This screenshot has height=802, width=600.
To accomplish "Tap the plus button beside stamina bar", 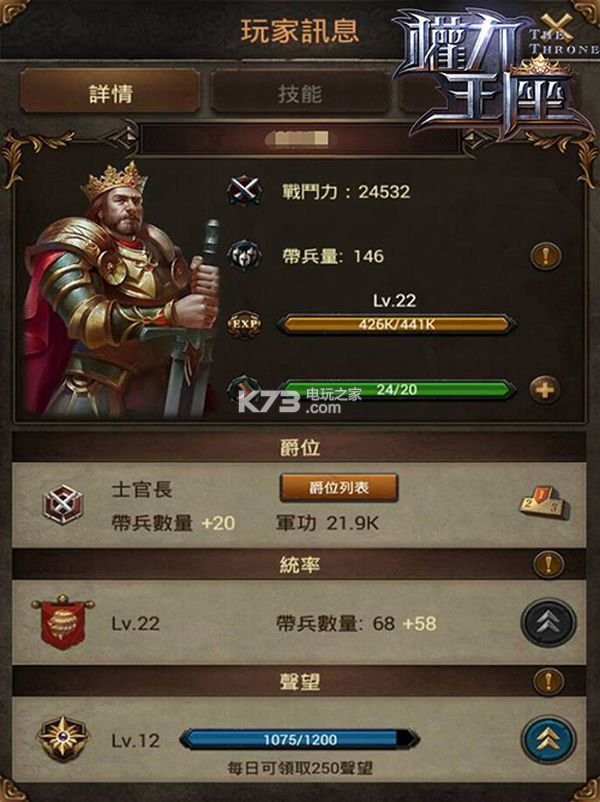I will (545, 390).
